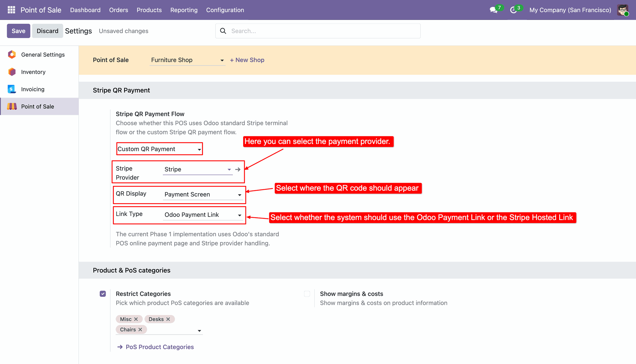
Task: Discard the unsaved changes
Action: tap(47, 31)
